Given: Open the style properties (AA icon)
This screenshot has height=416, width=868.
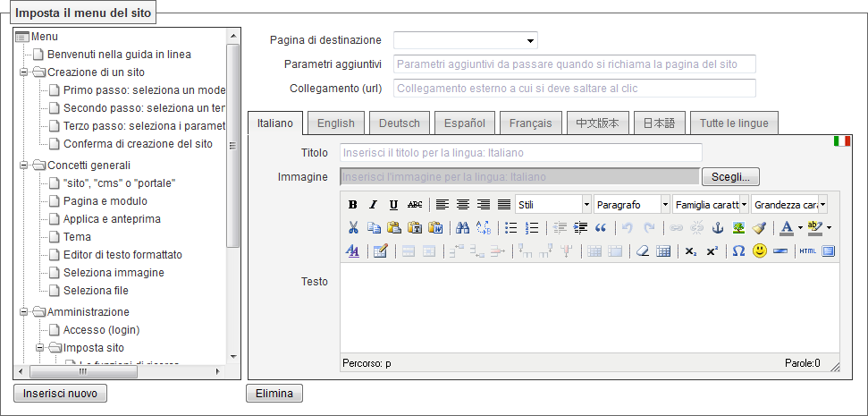Looking at the screenshot, I should click(352, 250).
